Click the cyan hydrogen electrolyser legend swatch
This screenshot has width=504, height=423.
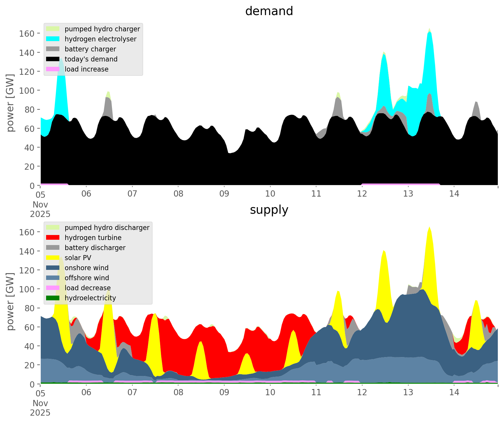(x=53, y=39)
